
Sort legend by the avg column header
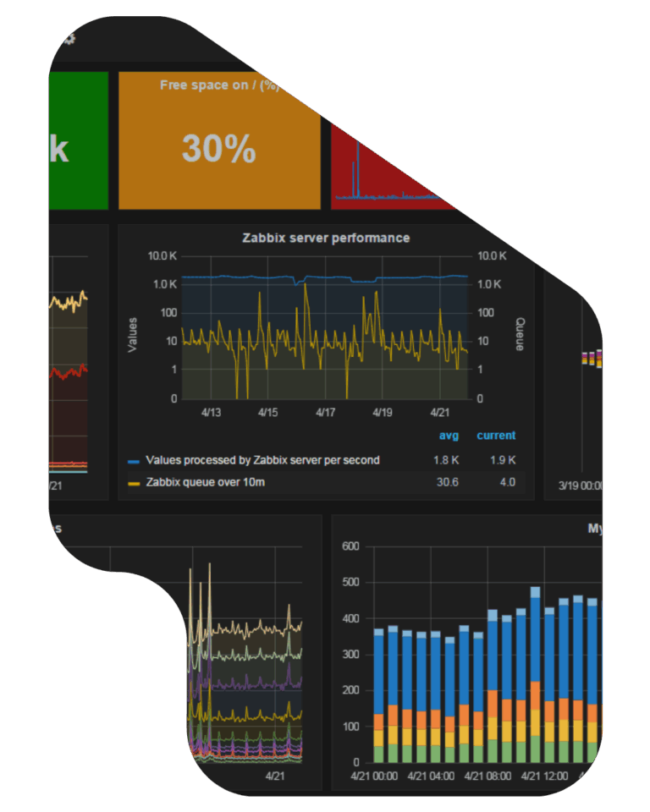coord(449,436)
